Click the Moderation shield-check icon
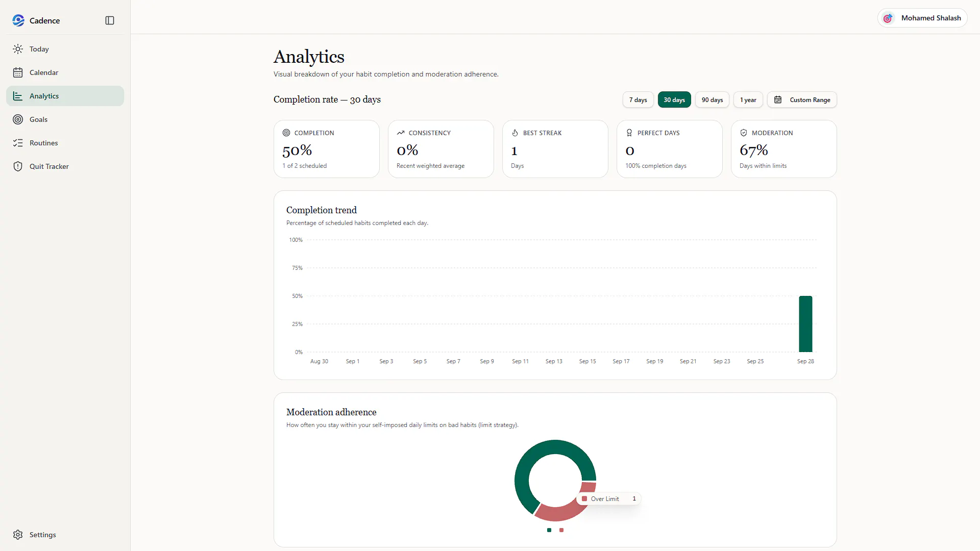Viewport: 980px width, 551px height. point(744,133)
